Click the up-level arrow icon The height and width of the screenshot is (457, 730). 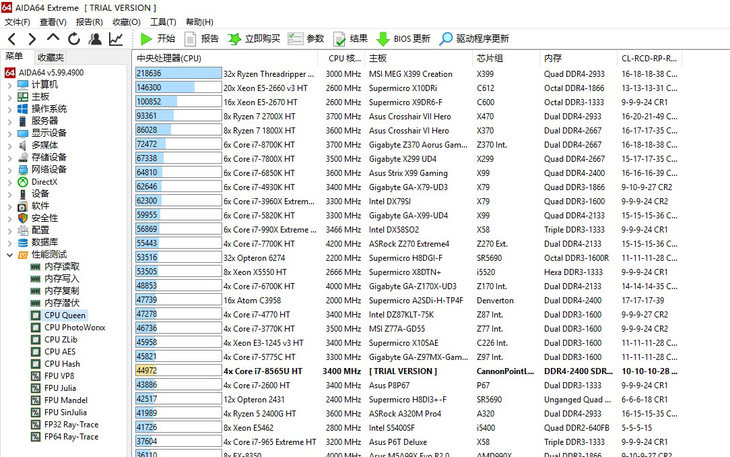[53, 38]
